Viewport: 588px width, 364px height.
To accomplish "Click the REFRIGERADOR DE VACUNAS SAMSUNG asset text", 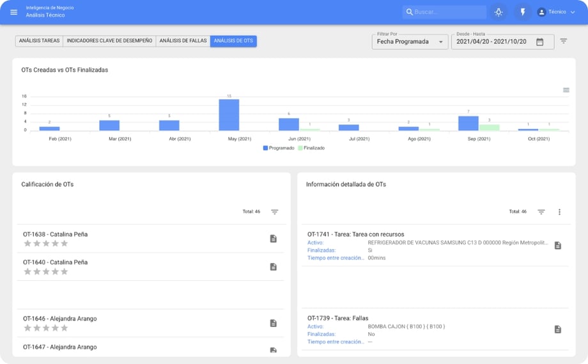I will 458,243.
